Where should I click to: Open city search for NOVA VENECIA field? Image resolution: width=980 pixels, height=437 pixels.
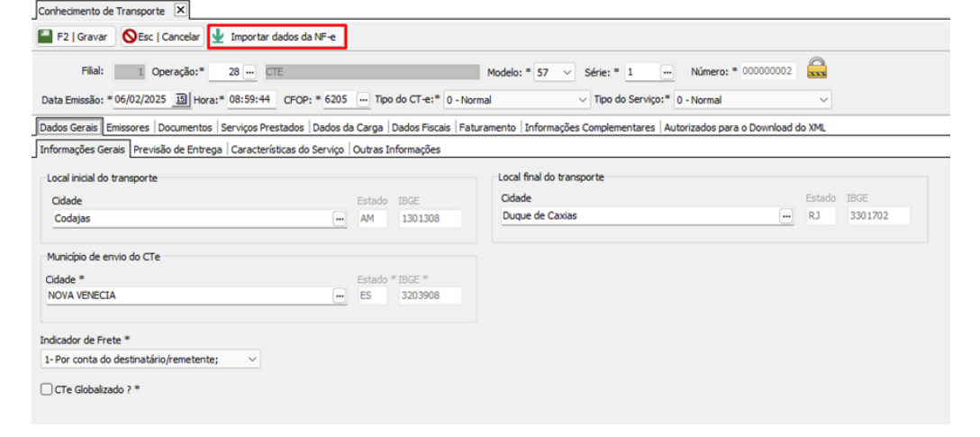tap(340, 296)
